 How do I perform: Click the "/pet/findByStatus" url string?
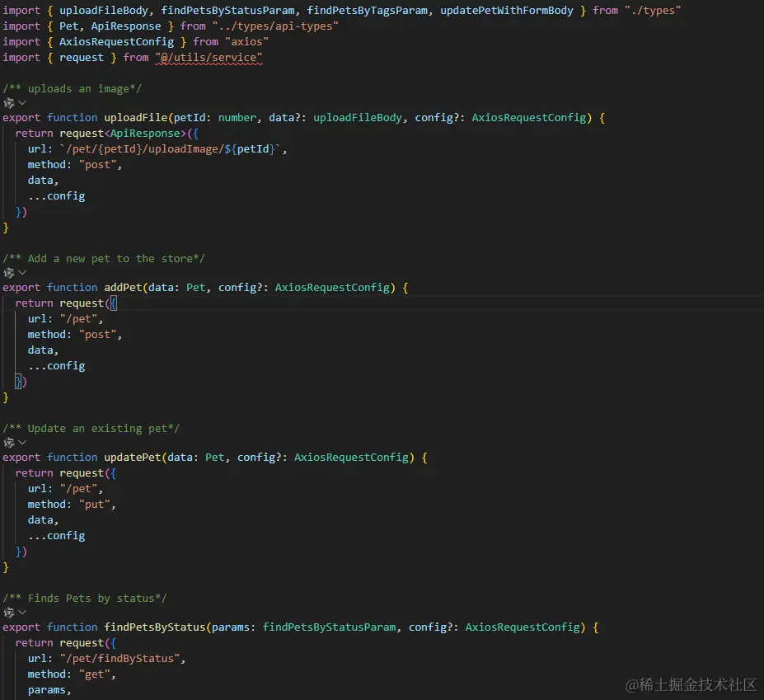120,659
